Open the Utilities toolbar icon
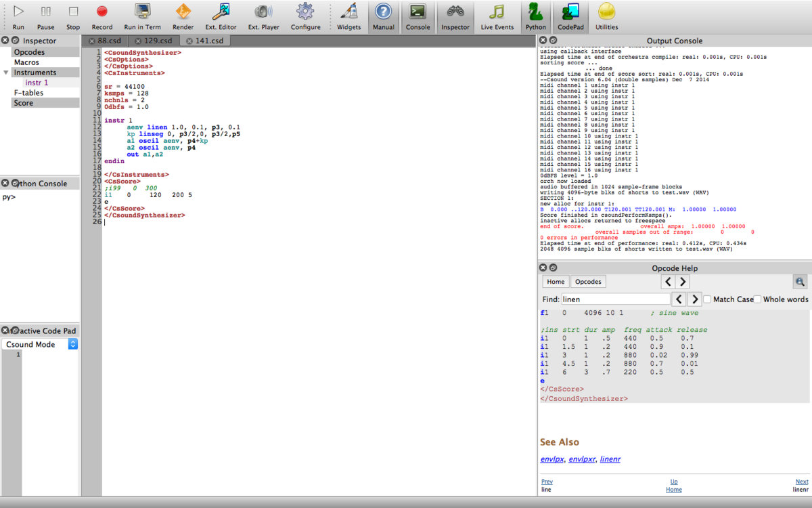Screen dimensions: 812x508 [x=606, y=12]
